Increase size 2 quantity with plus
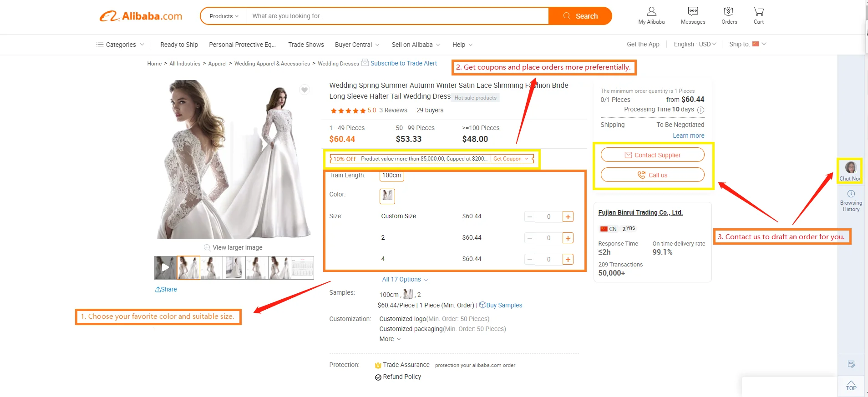The width and height of the screenshot is (868, 397). pyautogui.click(x=568, y=238)
